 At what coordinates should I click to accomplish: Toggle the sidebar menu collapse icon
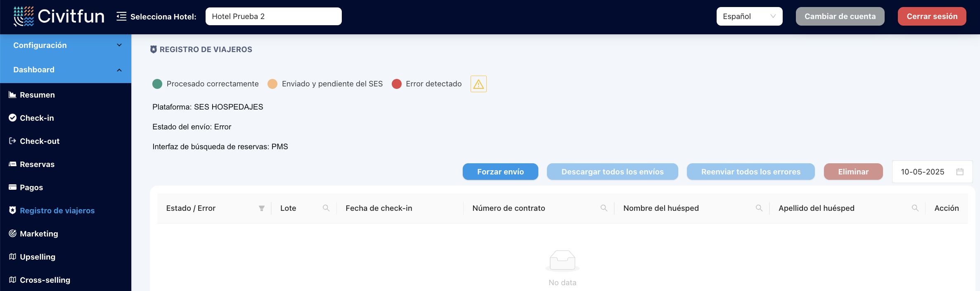(x=121, y=17)
